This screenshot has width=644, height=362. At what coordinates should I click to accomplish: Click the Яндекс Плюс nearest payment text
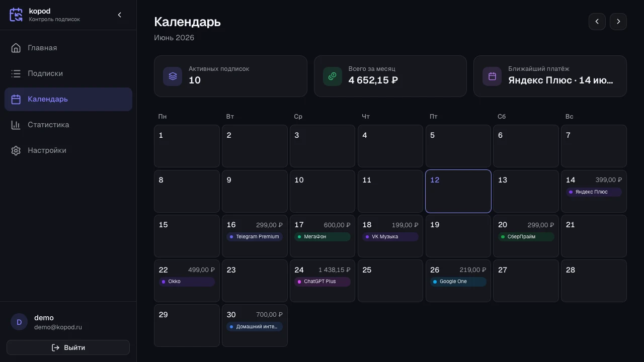pos(560,80)
